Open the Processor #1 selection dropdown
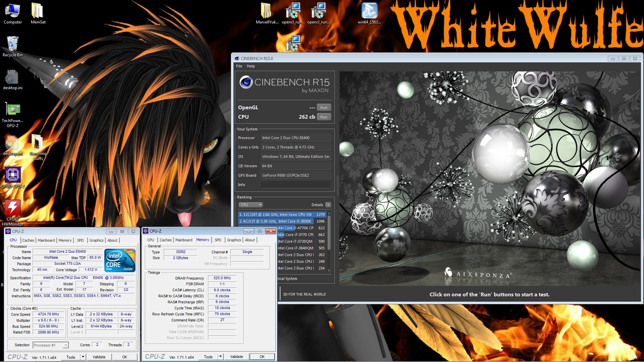The height and width of the screenshot is (362, 644). [51, 345]
